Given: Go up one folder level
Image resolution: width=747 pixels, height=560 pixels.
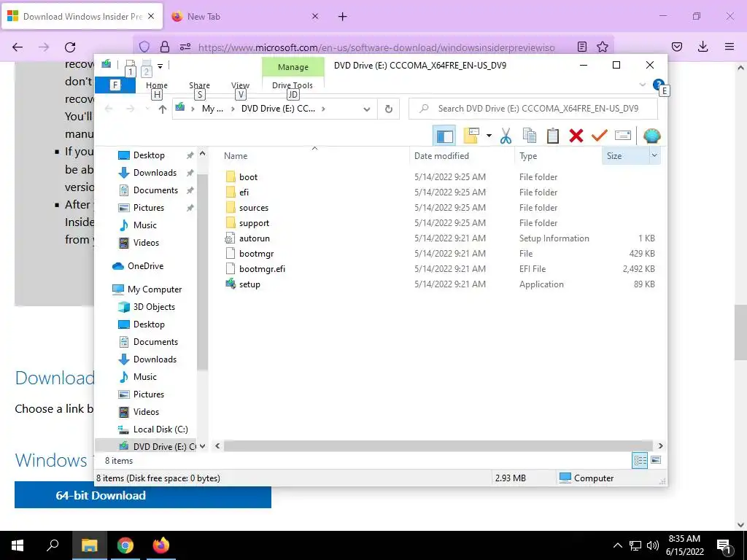Looking at the screenshot, I should (x=163, y=109).
